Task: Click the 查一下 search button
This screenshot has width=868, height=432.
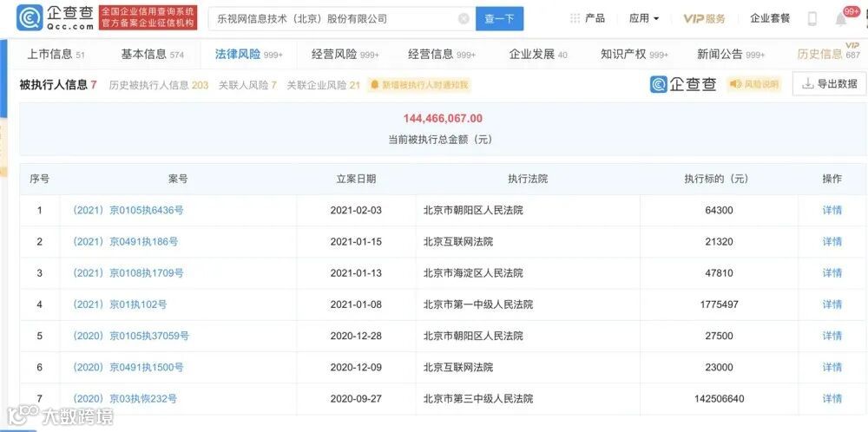Action: click(499, 19)
